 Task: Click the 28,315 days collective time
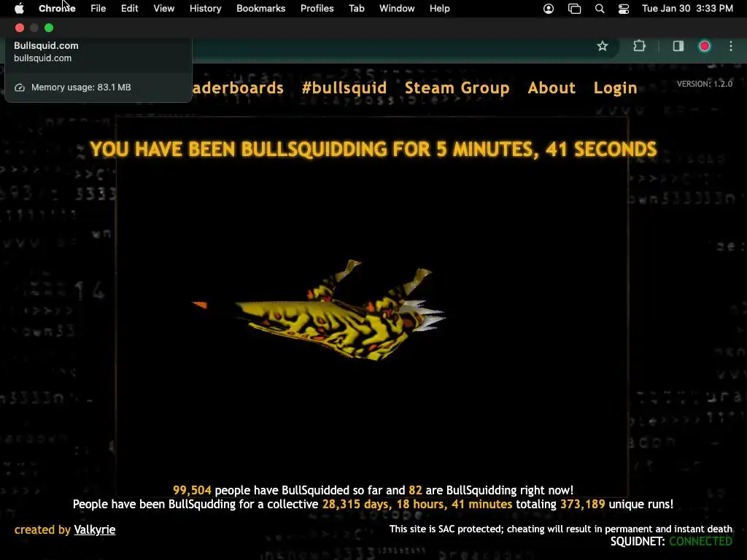tap(417, 504)
